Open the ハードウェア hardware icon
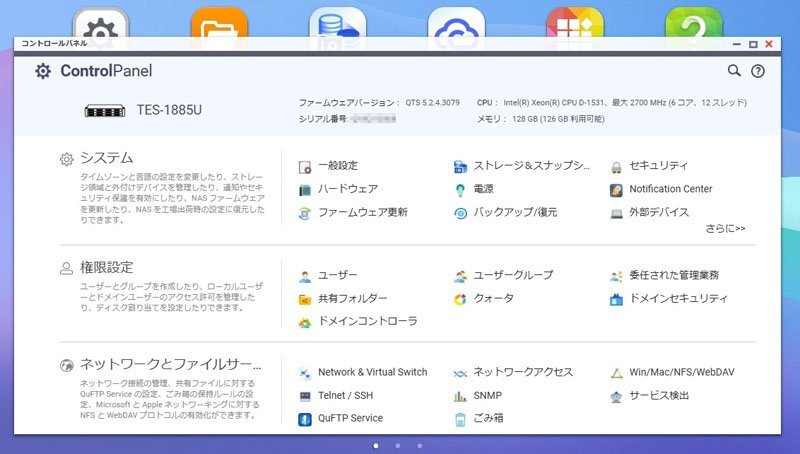 pos(305,190)
